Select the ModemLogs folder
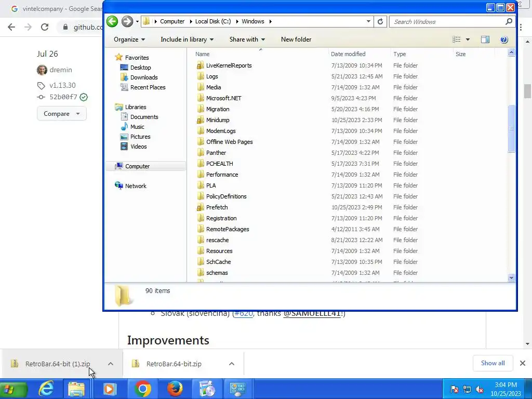Viewport: 532px width, 399px height. click(220, 131)
